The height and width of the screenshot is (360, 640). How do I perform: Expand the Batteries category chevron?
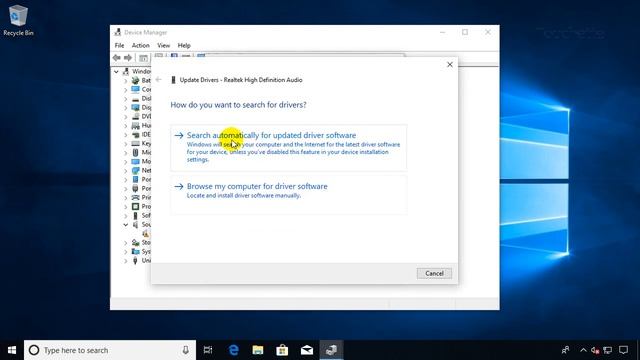tap(126, 80)
